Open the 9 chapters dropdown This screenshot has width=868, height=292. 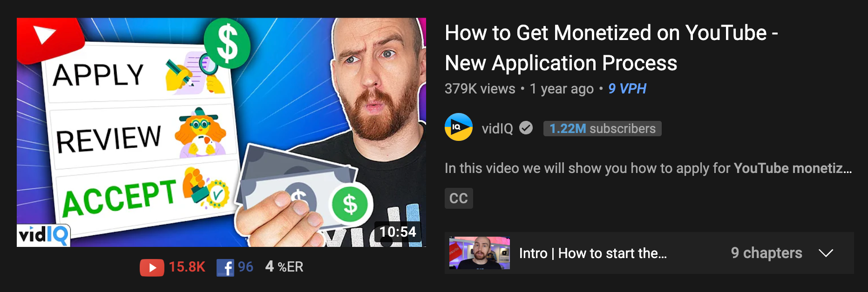pos(766,253)
